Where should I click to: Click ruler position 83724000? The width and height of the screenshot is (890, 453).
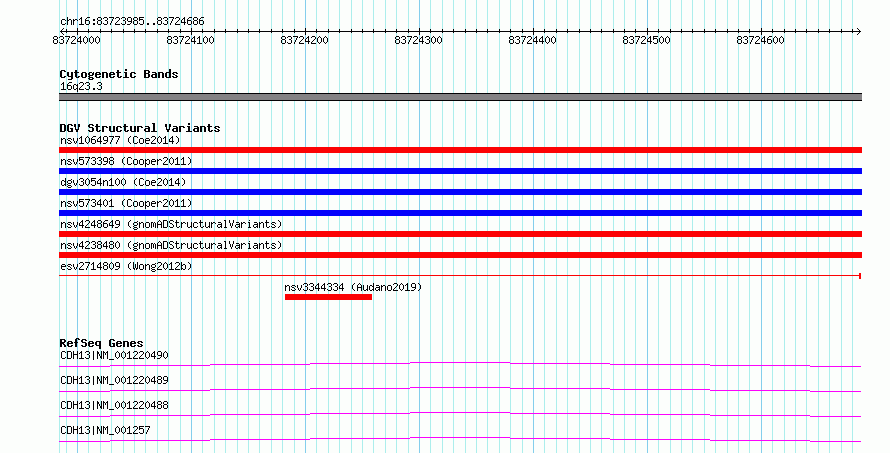(x=77, y=40)
